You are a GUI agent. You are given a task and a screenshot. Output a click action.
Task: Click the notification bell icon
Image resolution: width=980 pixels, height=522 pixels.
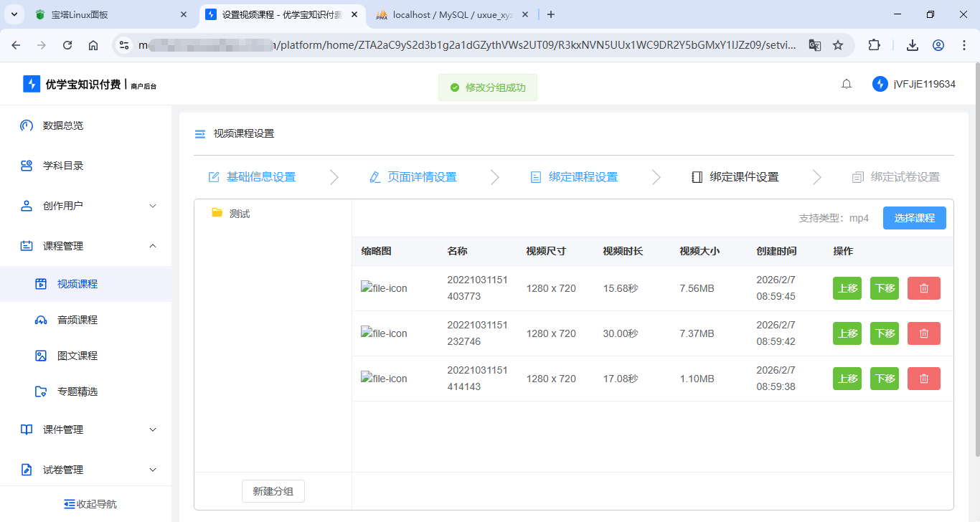(847, 85)
